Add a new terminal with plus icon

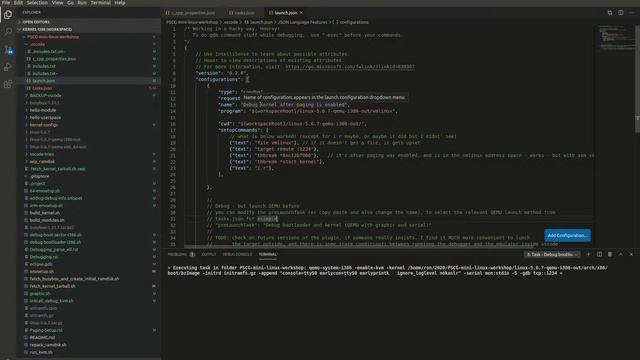pos(588,254)
